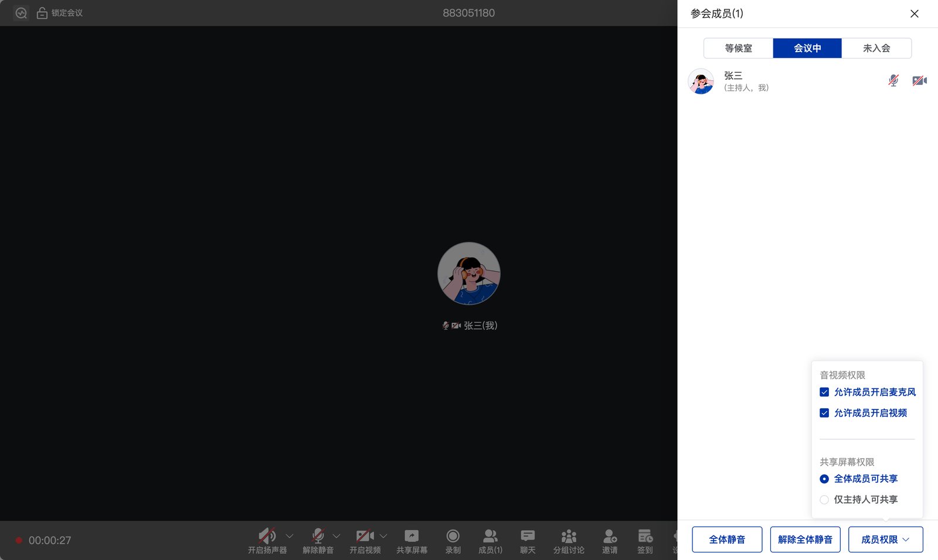Select 仅主持人可共享 radio option
The width and height of the screenshot is (938, 560).
coord(824,500)
